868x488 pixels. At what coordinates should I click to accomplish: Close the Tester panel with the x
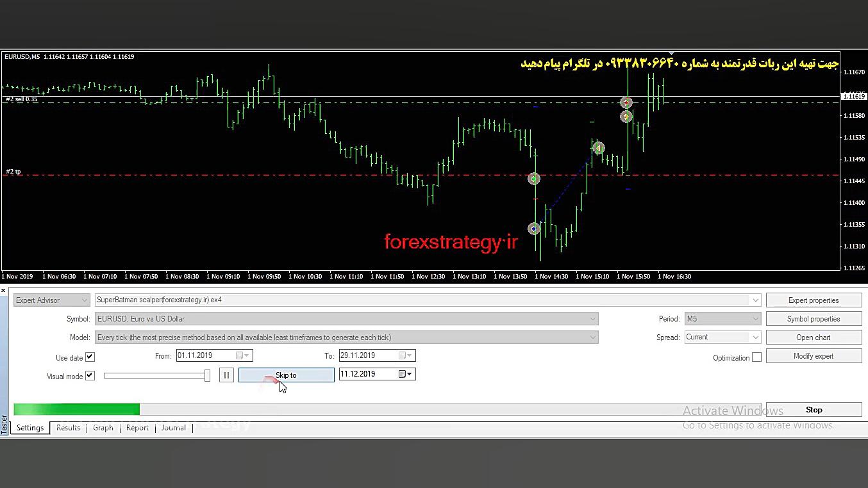[x=3, y=291]
